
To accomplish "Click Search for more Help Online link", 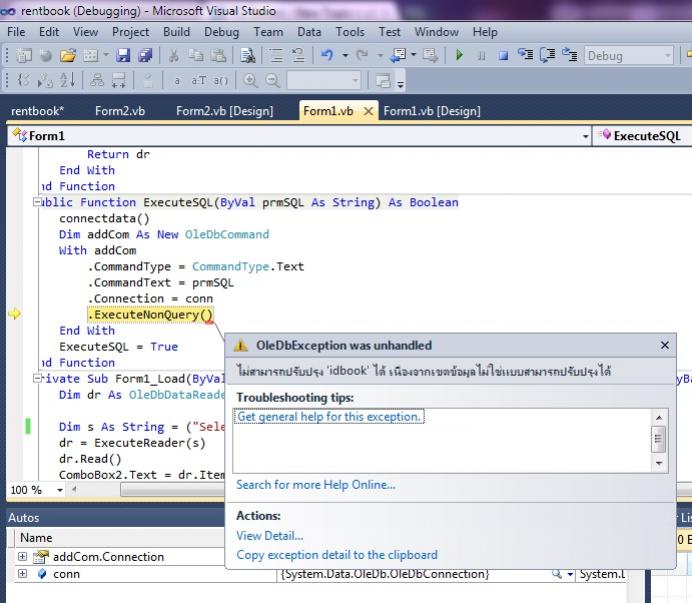I will point(315,485).
